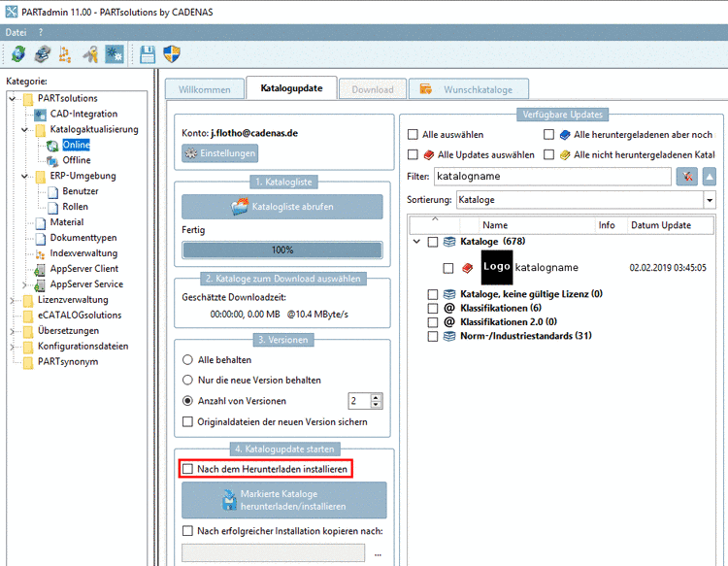Tick the katalogname row checkbox
Image resolution: width=728 pixels, height=566 pixels.
[448, 268]
